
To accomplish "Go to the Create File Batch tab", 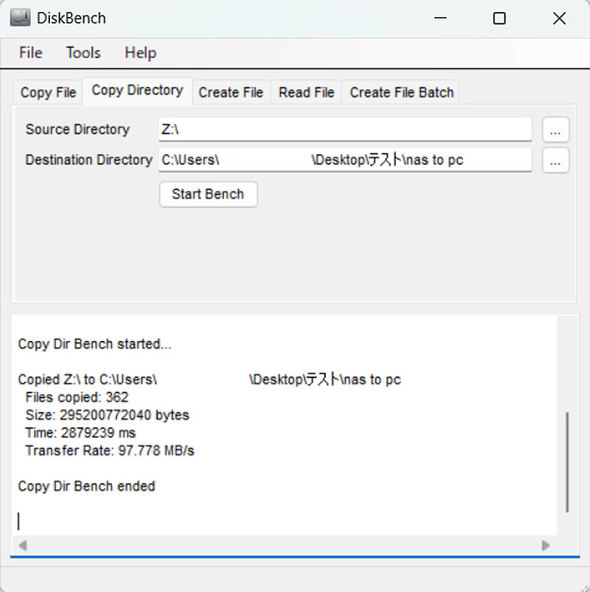I will click(401, 92).
